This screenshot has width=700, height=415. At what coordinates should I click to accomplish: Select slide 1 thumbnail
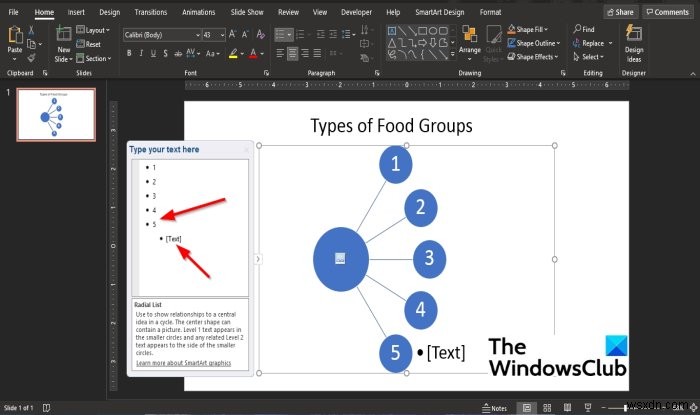tap(56, 115)
